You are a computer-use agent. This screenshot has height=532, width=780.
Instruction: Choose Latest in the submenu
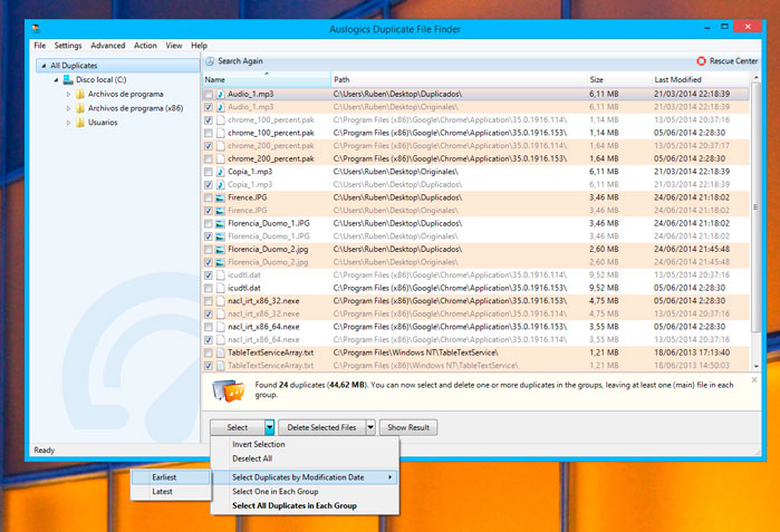(x=171, y=491)
